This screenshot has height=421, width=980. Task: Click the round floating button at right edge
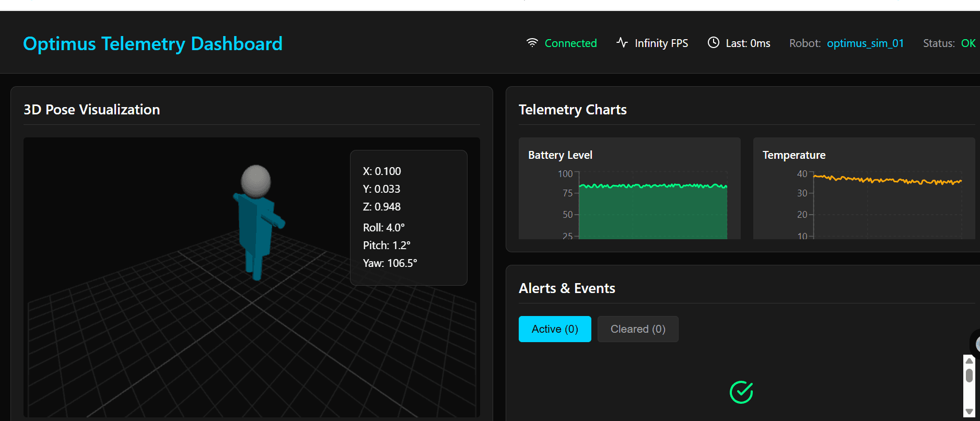(976, 343)
